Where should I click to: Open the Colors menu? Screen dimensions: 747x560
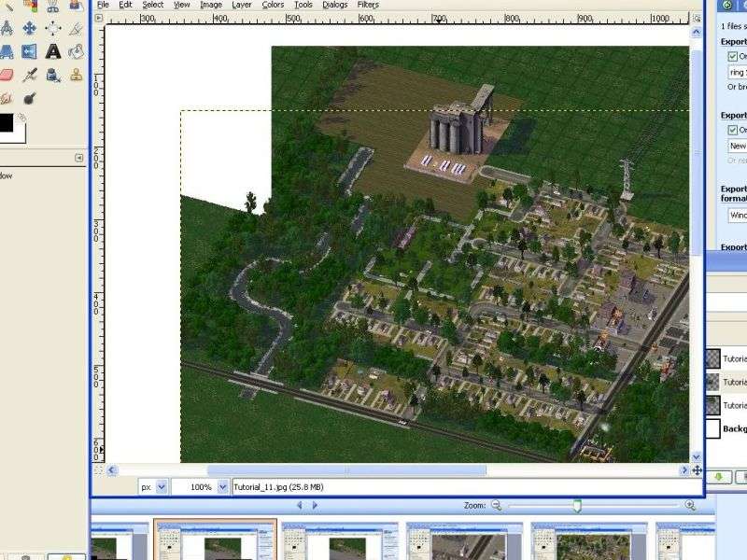click(x=273, y=5)
